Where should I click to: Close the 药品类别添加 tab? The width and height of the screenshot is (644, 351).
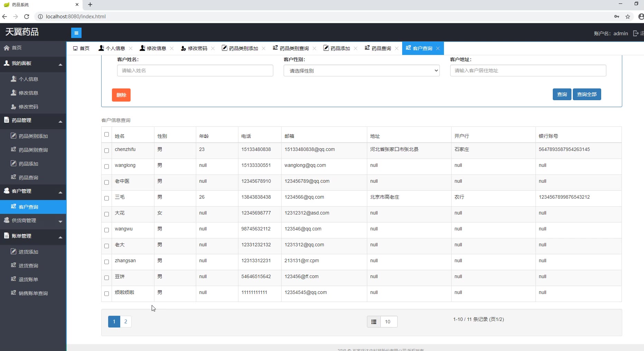tap(264, 48)
